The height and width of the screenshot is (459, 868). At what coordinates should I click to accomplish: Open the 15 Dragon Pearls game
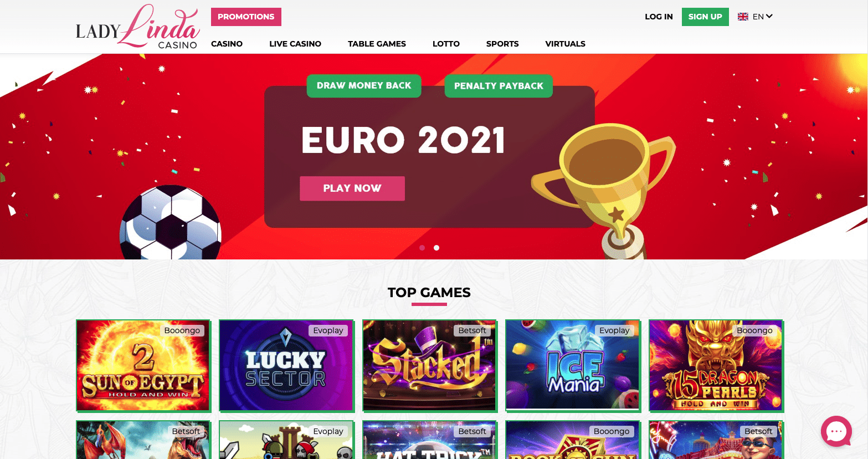click(716, 365)
